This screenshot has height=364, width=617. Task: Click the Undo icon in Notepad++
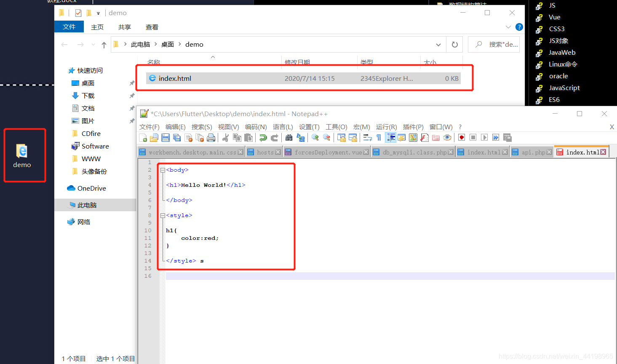pyautogui.click(x=263, y=137)
